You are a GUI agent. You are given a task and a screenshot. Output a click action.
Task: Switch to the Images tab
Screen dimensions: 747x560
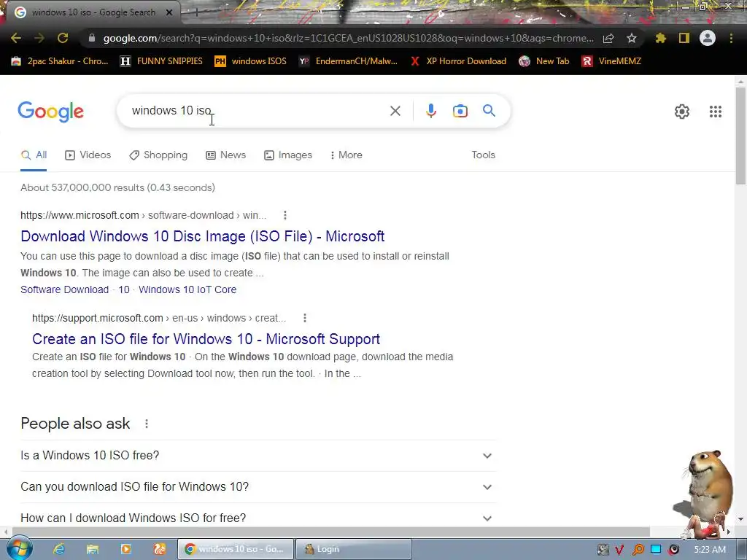(288, 155)
